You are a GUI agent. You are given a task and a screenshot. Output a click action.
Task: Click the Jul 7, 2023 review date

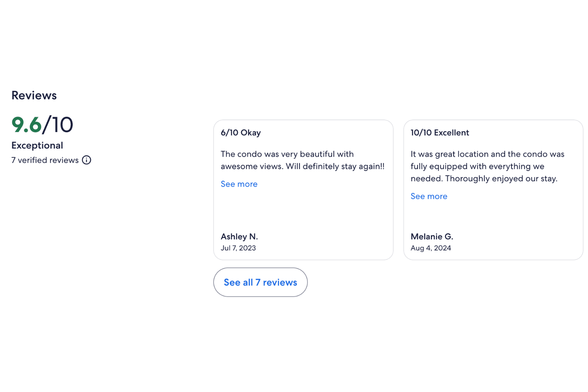click(238, 248)
